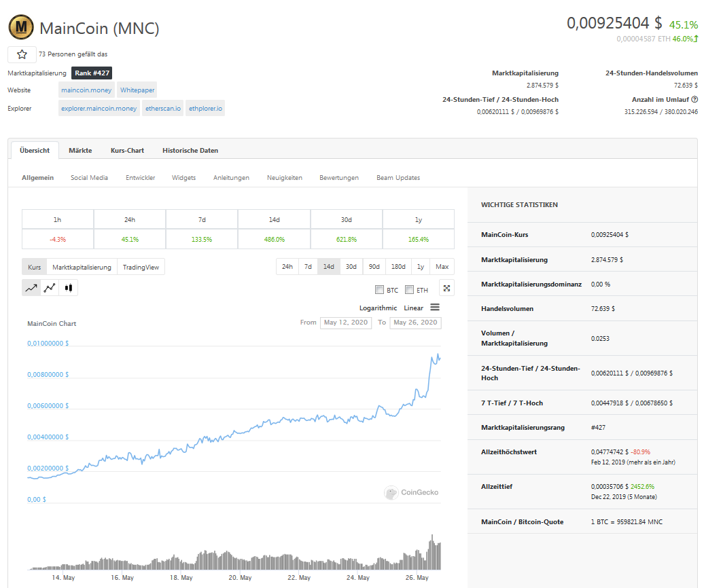Viewport: 704px width, 588px height.
Task: Click the 14d change value 486.0%
Action: pos(275,239)
